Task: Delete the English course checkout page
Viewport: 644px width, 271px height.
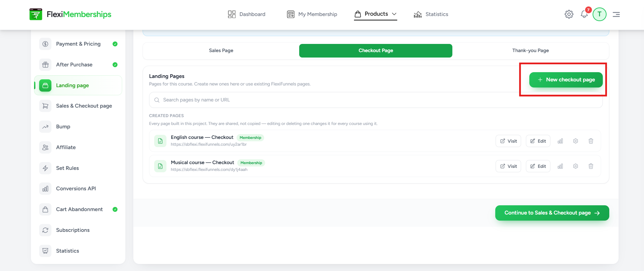Action: (591, 141)
